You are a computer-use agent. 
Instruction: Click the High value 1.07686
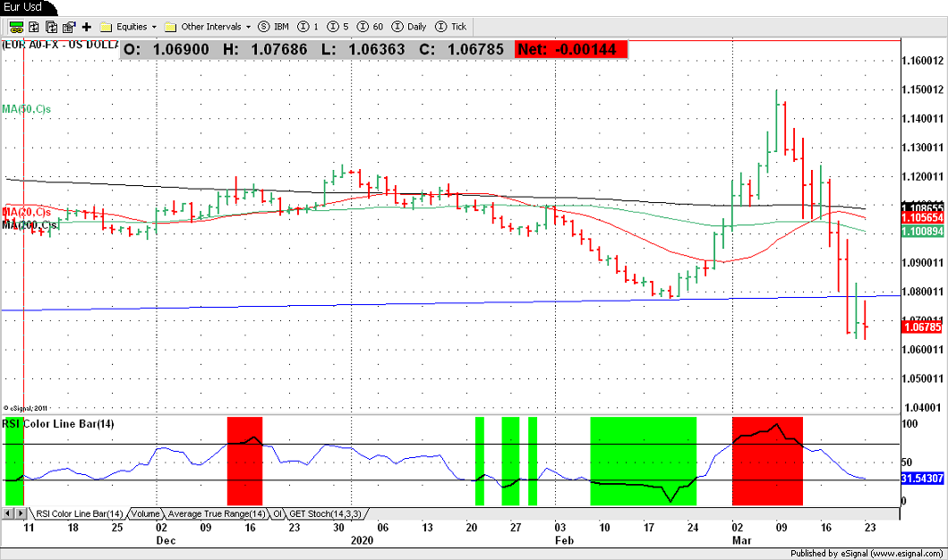tap(279, 49)
